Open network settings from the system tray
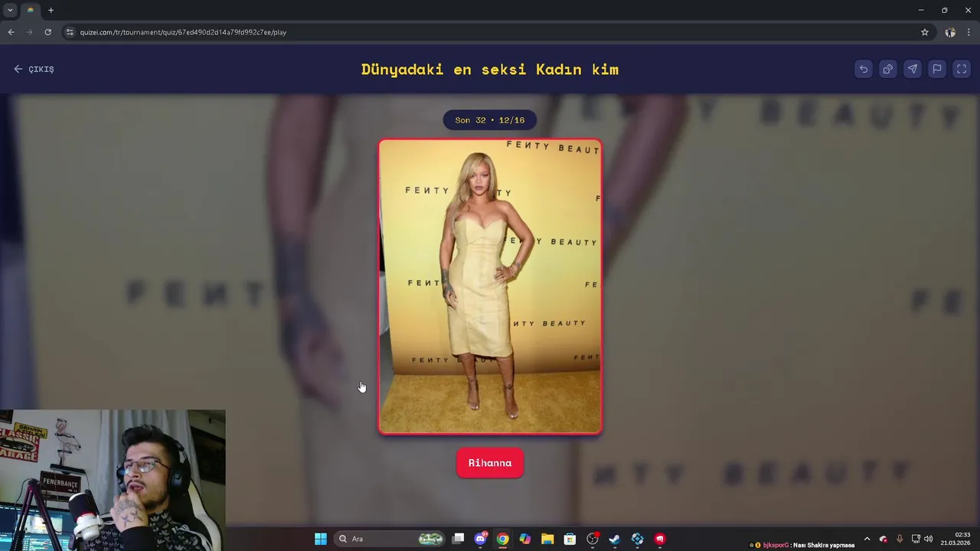 tap(916, 539)
